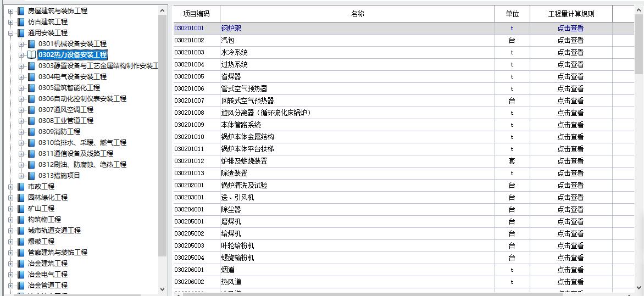Click the book icon beside 0301机械设备安装工程

(32, 44)
